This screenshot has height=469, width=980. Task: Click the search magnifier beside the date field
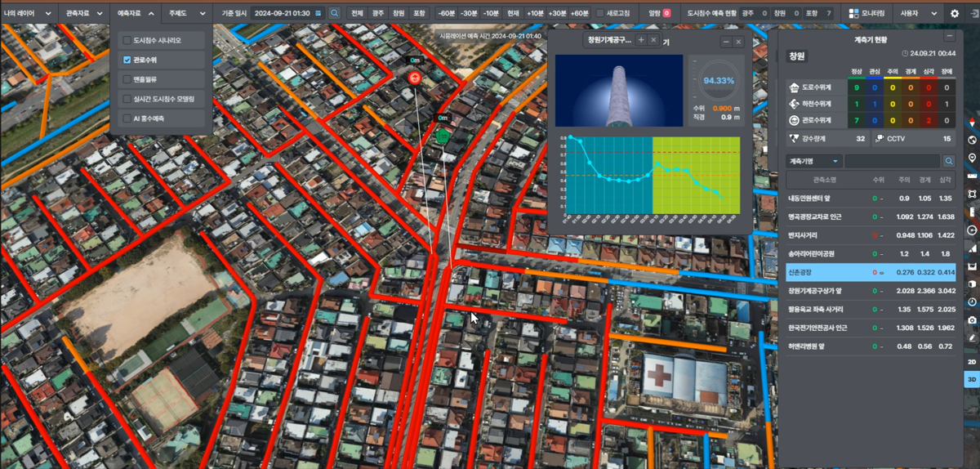pos(335,13)
